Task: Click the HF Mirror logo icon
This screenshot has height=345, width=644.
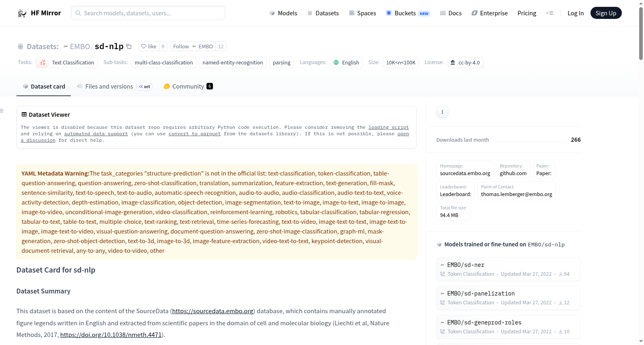Action: click(x=22, y=13)
